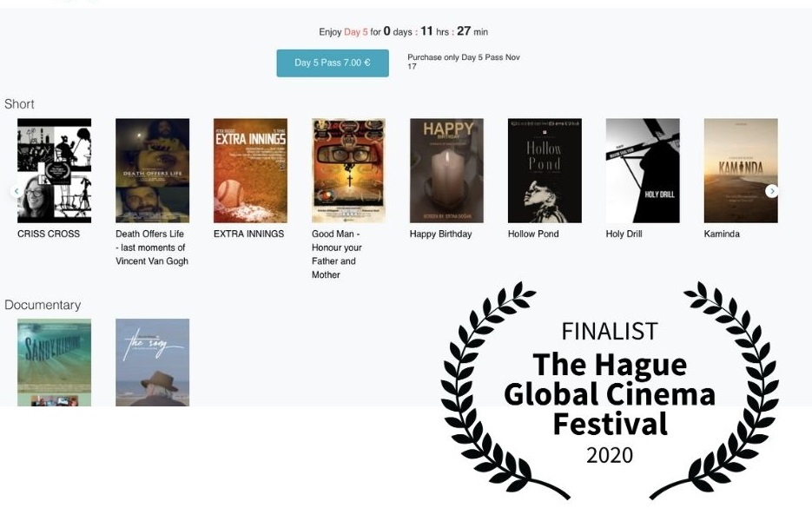The width and height of the screenshot is (812, 508).
Task: Click the Day 5 countdown text
Action: click(x=404, y=31)
